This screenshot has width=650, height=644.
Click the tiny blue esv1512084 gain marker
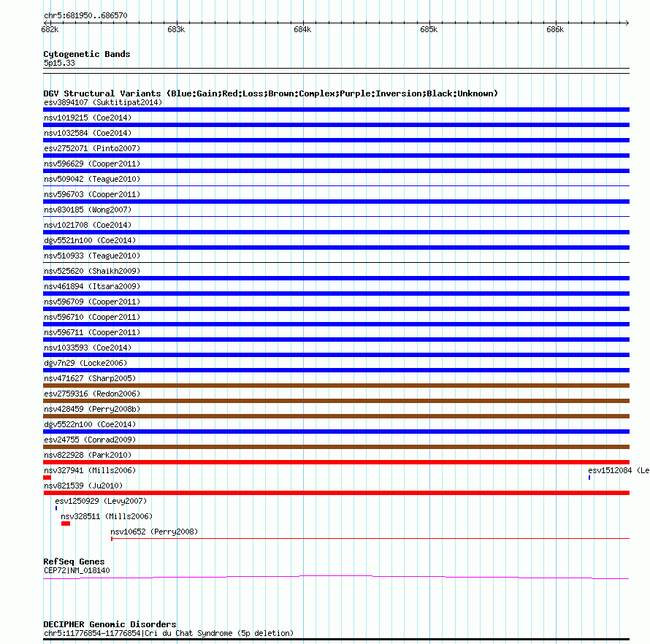589,478
